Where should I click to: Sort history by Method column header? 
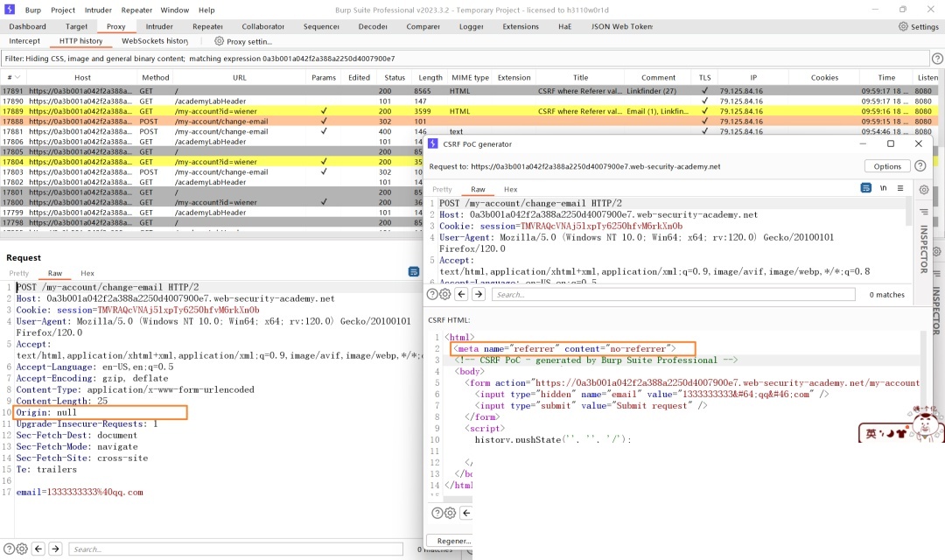pos(156,77)
